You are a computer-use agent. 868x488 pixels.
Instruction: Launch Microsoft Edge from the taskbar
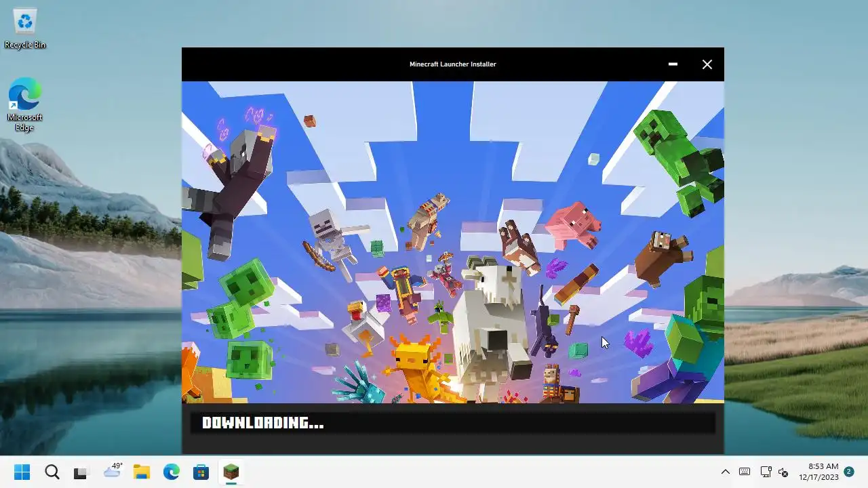point(171,472)
